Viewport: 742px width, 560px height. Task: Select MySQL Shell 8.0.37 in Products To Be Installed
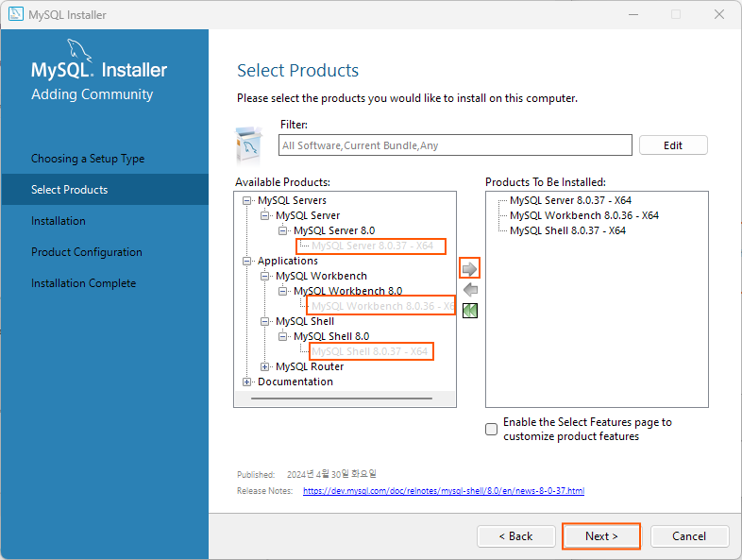pos(567,231)
